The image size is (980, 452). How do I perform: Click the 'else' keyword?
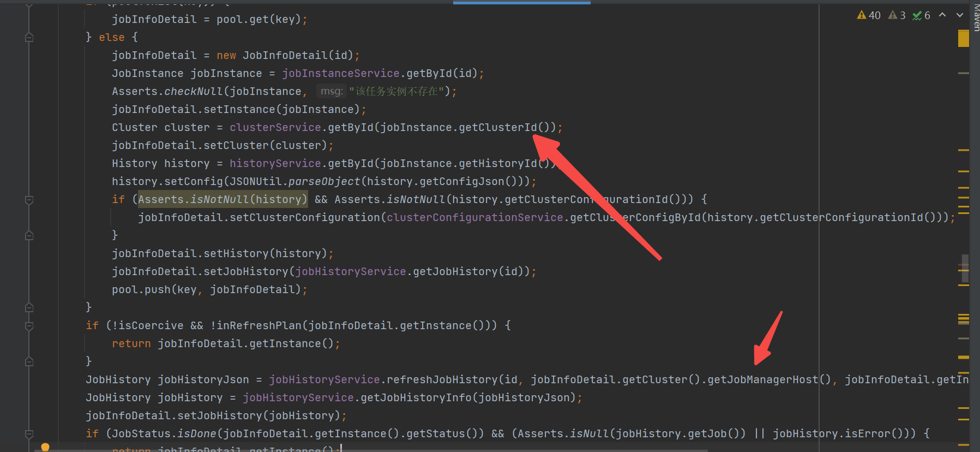pyautogui.click(x=112, y=37)
